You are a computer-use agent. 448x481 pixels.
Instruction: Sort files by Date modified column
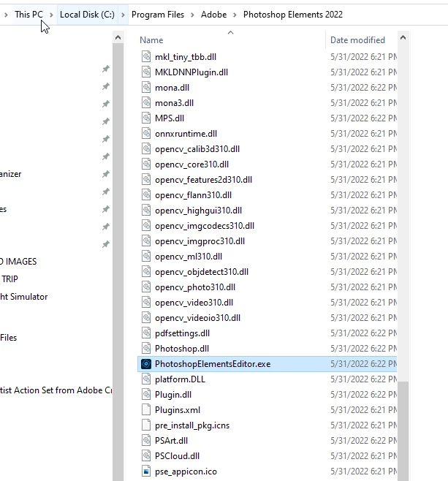coord(357,40)
